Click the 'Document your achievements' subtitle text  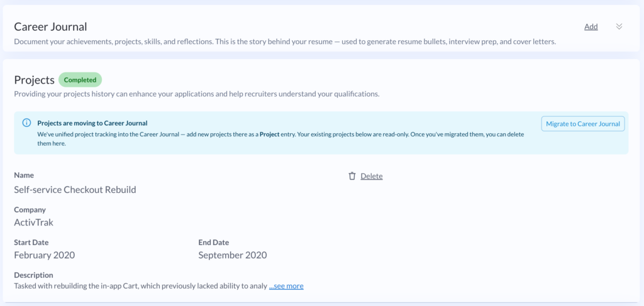[285, 42]
